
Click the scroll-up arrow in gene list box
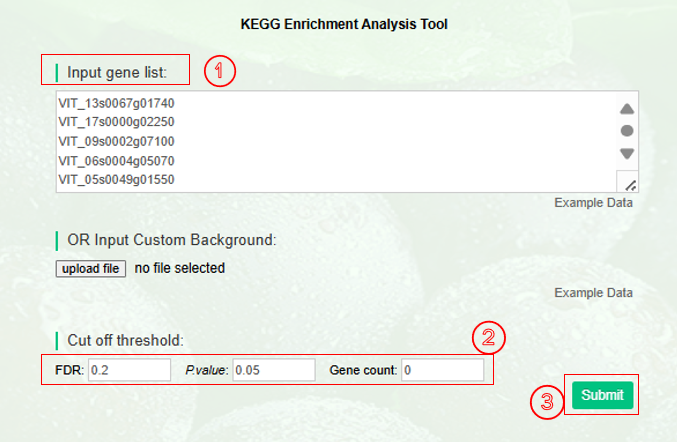pyautogui.click(x=627, y=109)
